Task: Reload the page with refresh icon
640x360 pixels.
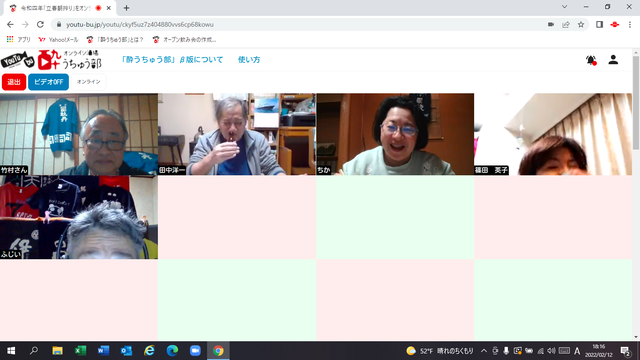Action: point(40,24)
